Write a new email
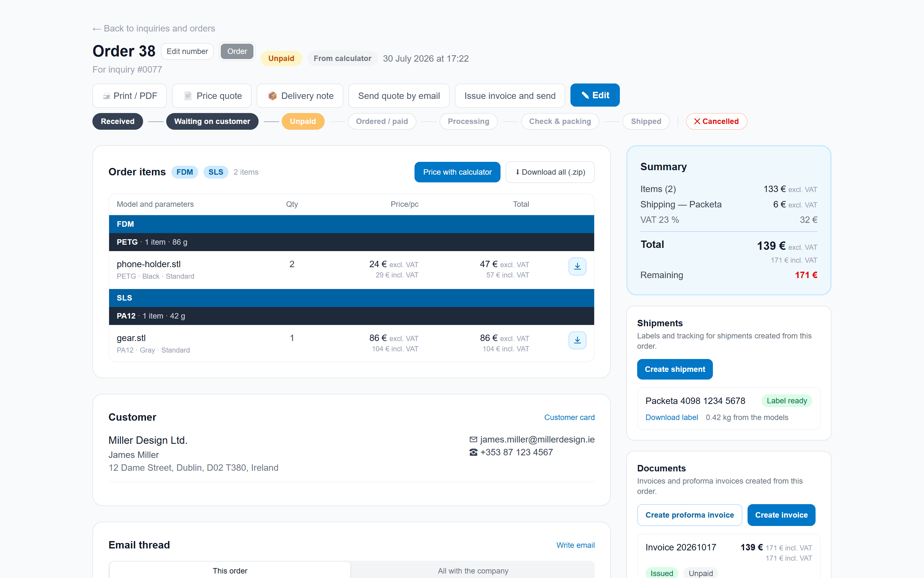The image size is (924, 578). [x=575, y=545]
